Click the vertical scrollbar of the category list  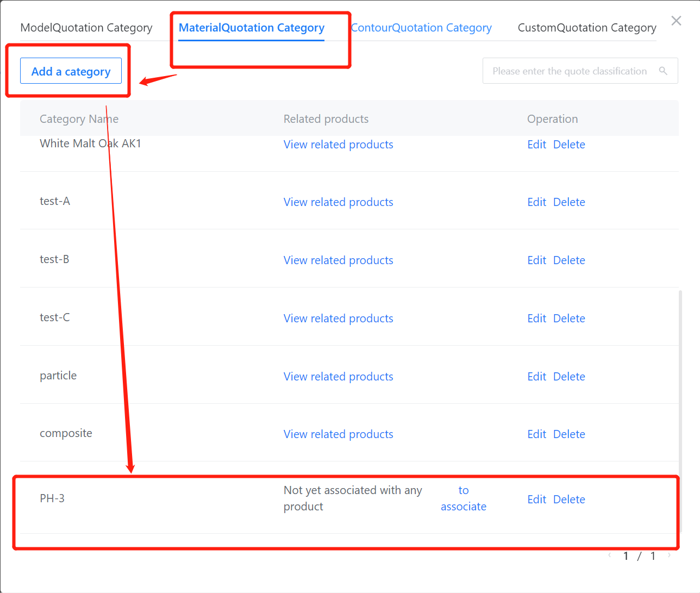[x=680, y=380]
